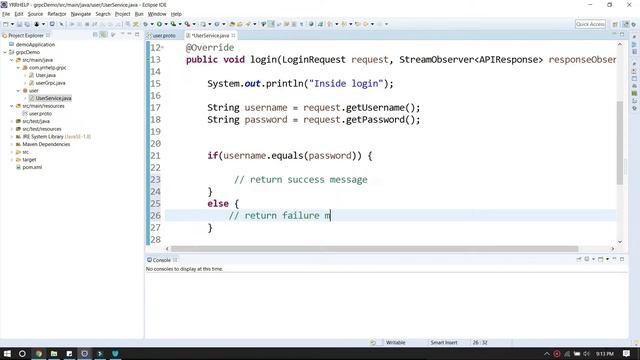Click the Writable status bar entry

tap(396, 342)
